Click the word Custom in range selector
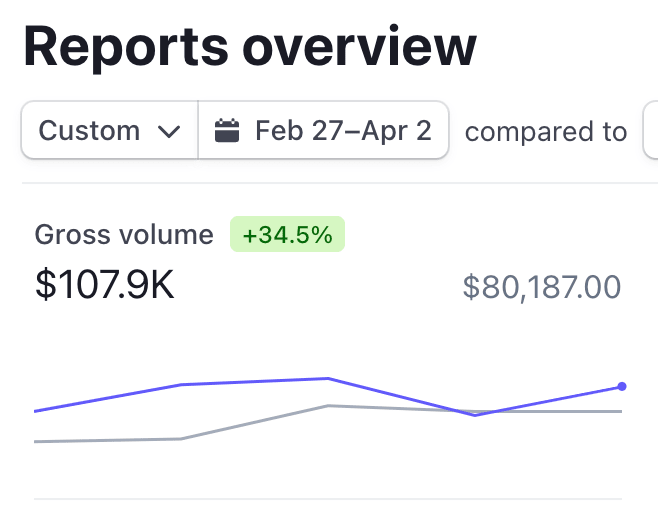The height and width of the screenshot is (510, 658). click(89, 131)
